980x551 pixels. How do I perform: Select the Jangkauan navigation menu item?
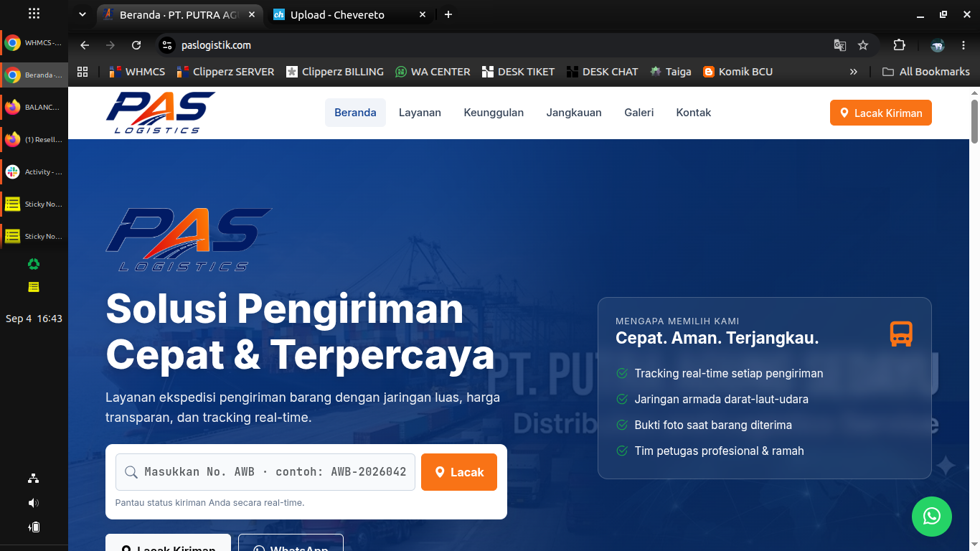pyautogui.click(x=574, y=113)
